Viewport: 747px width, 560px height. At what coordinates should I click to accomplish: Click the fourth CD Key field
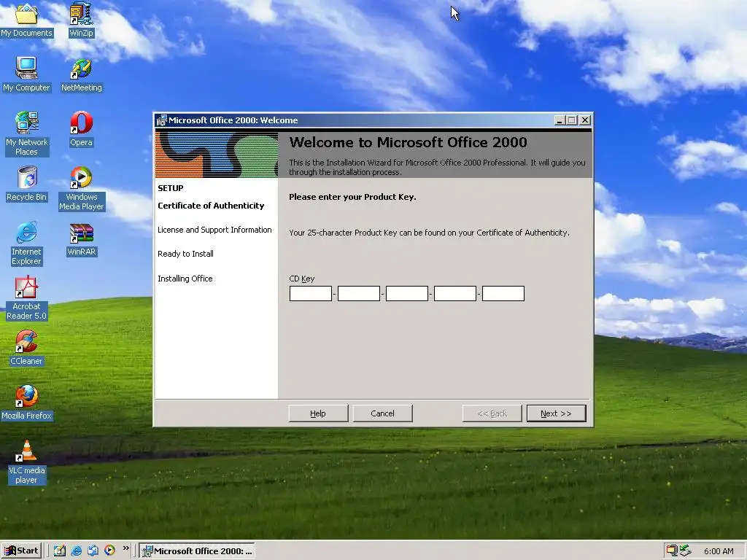[455, 293]
